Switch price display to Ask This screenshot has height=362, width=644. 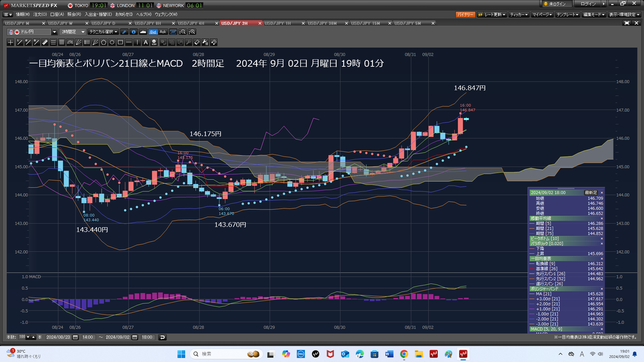[163, 32]
